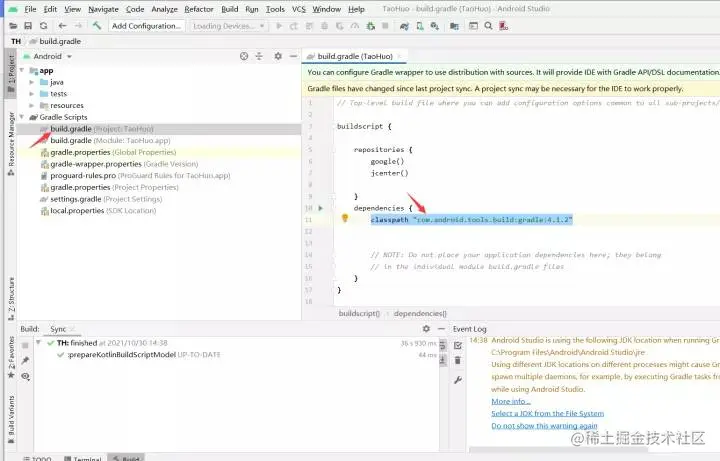Hide the Project panel with minus icon
This screenshot has height=461, width=720.
(x=293, y=56)
